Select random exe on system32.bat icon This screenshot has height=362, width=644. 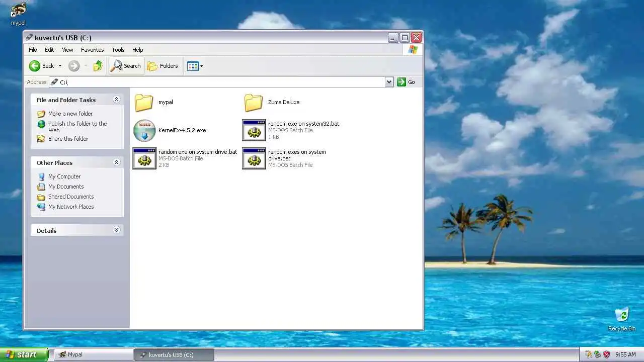pos(254,130)
